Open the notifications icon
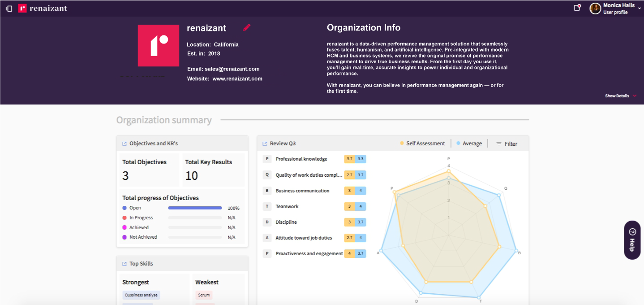644x305 pixels. 577,8
